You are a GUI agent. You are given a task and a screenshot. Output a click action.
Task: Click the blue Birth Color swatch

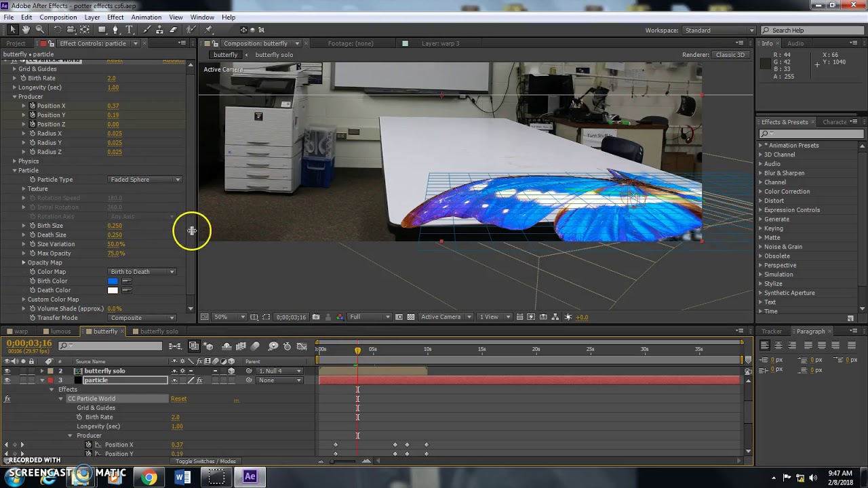(x=113, y=281)
